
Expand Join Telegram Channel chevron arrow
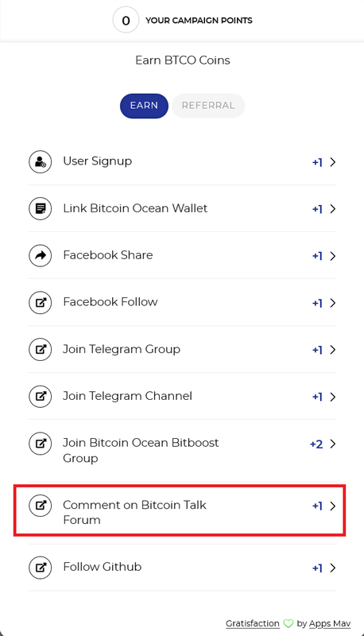[333, 397]
